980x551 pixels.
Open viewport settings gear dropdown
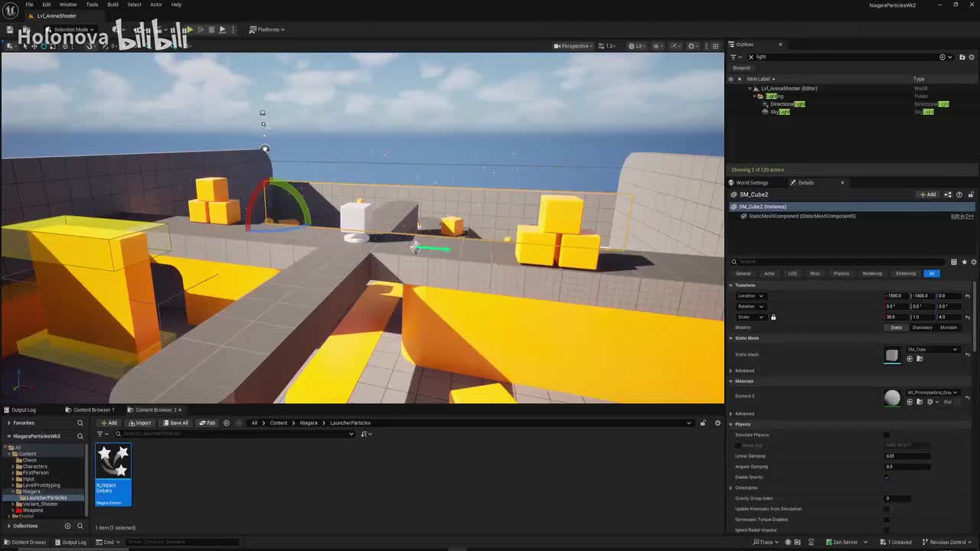click(693, 46)
